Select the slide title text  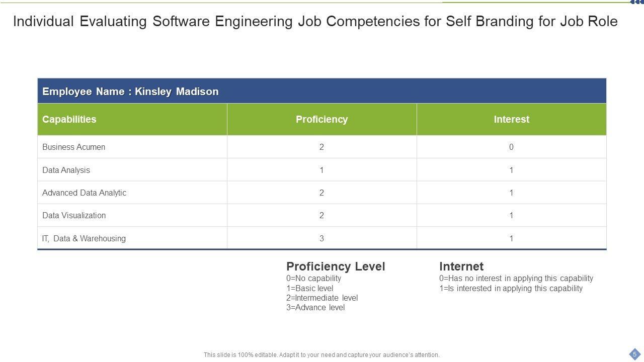(x=315, y=22)
